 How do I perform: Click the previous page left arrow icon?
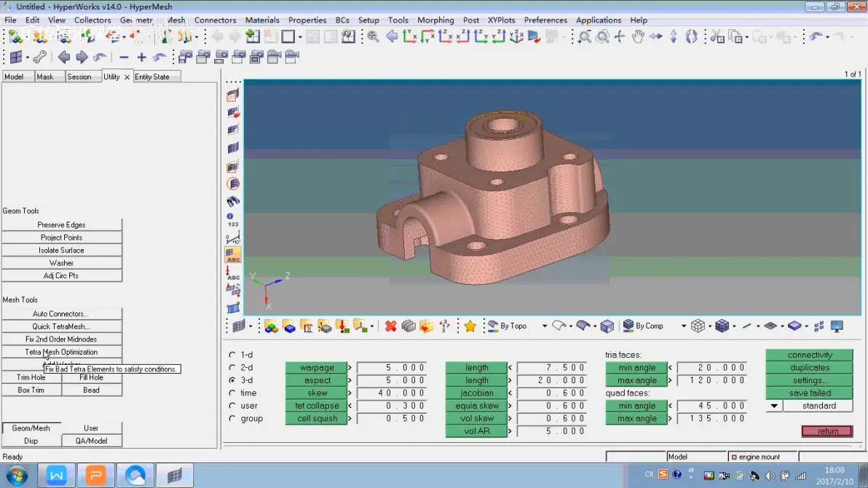pyautogui.click(x=63, y=57)
